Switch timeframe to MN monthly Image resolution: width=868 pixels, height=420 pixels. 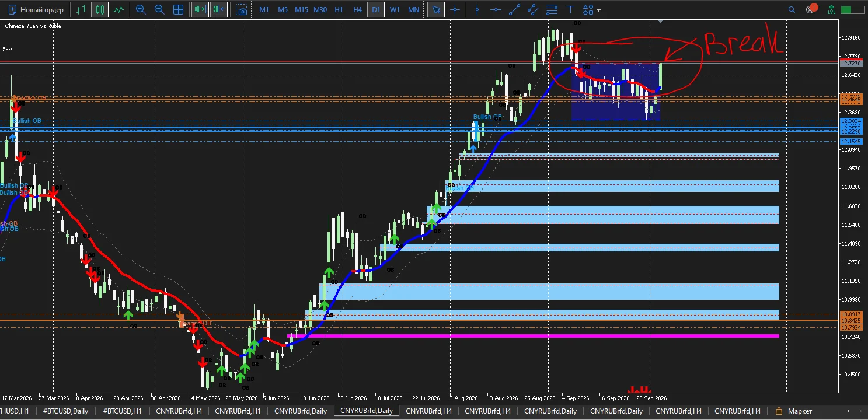[x=413, y=10]
